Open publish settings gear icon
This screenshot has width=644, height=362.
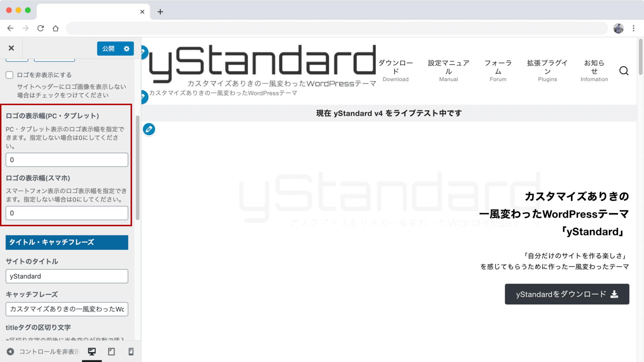pyautogui.click(x=127, y=49)
